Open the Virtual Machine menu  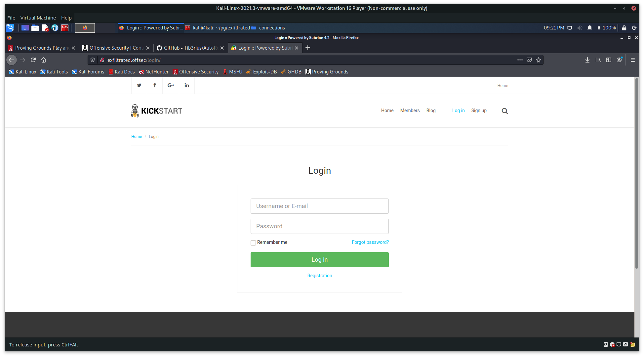[38, 18]
